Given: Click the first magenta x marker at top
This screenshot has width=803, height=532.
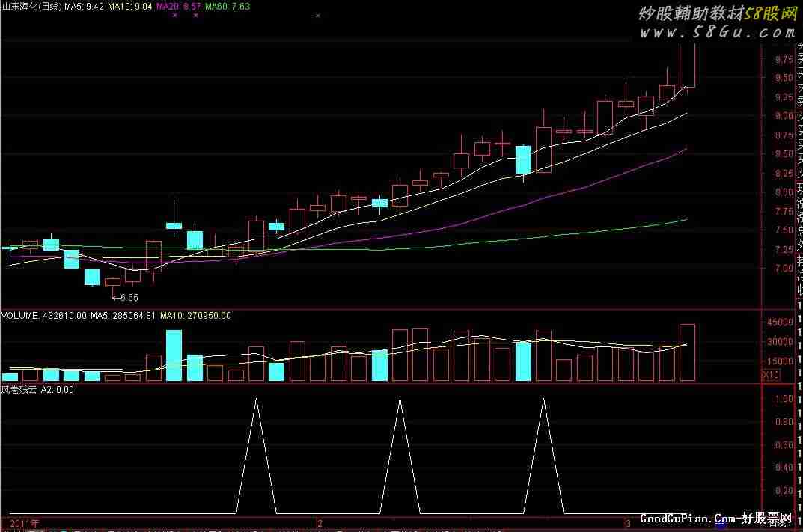Looking at the screenshot, I should pos(174,15).
